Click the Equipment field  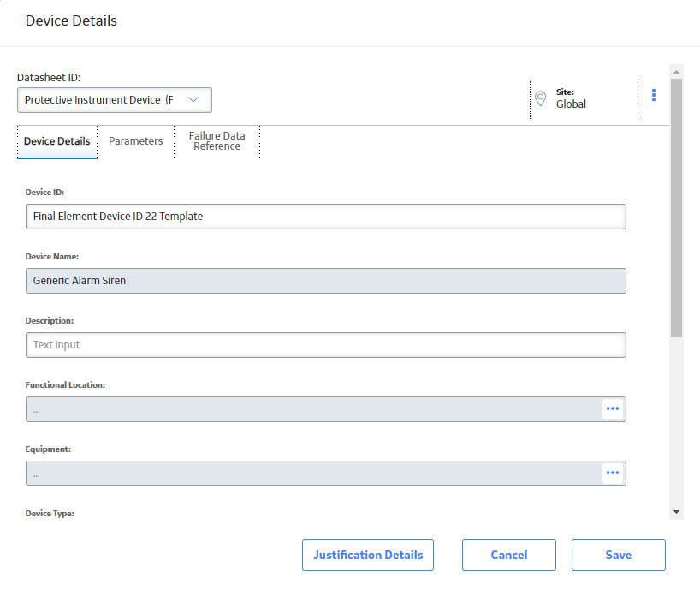coord(314,473)
